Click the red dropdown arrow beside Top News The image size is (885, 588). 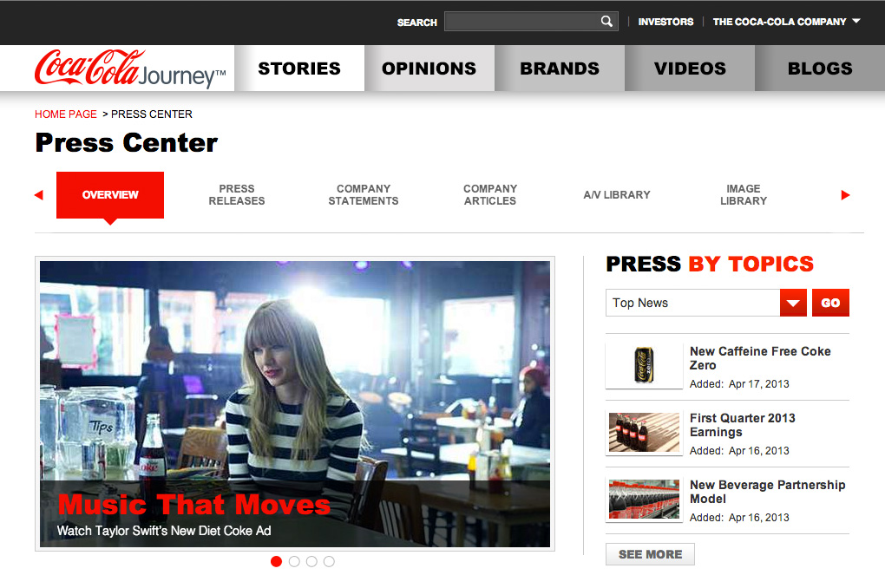(793, 303)
